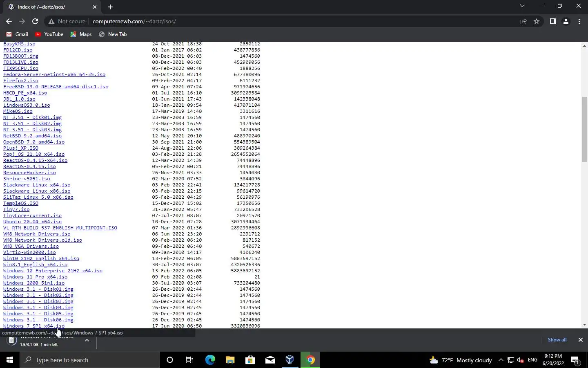Open Chrome's three-dot menu
The width and height of the screenshot is (588, 368).
coord(579,21)
